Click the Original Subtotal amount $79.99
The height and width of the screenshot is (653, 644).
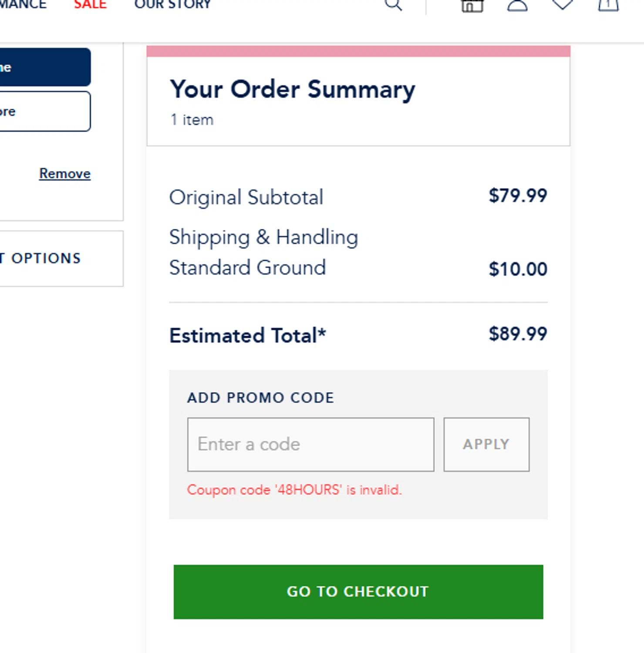coord(517,195)
